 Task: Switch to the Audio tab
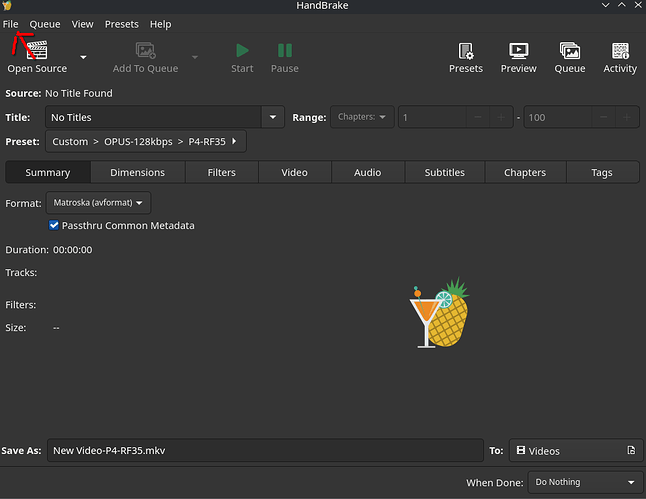[x=367, y=172]
